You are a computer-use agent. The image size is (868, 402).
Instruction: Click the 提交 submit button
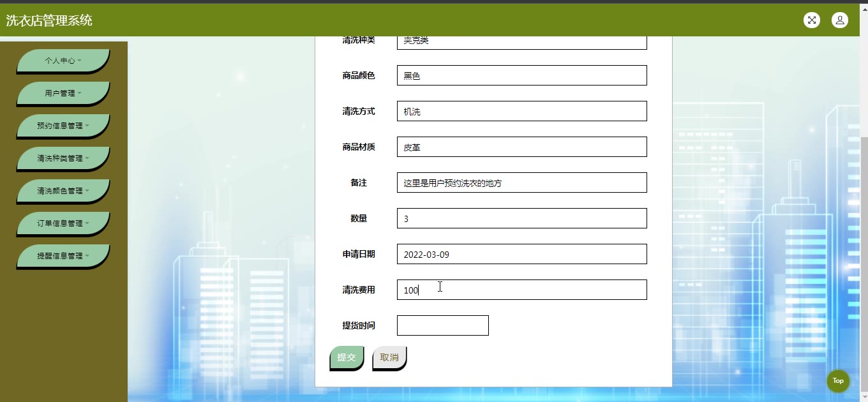(x=347, y=357)
